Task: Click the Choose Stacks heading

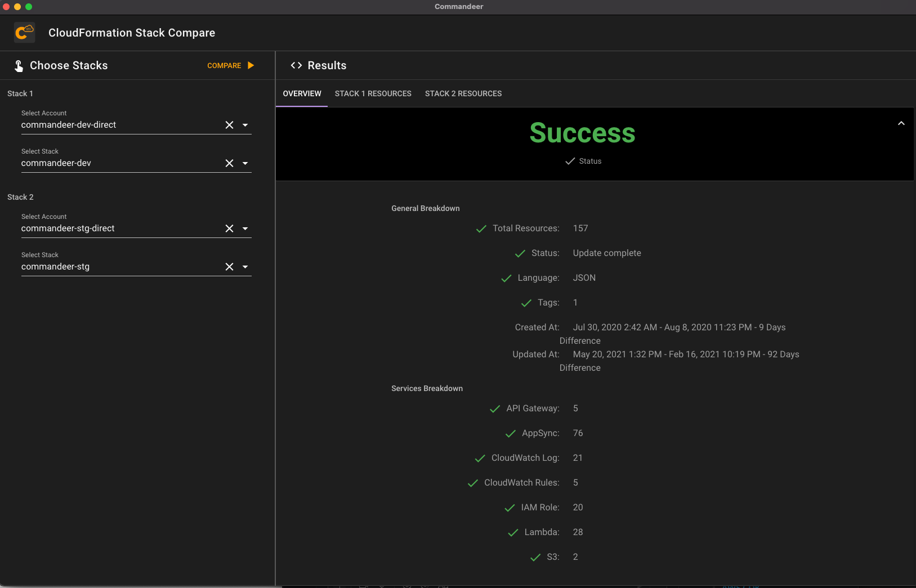Action: [69, 65]
